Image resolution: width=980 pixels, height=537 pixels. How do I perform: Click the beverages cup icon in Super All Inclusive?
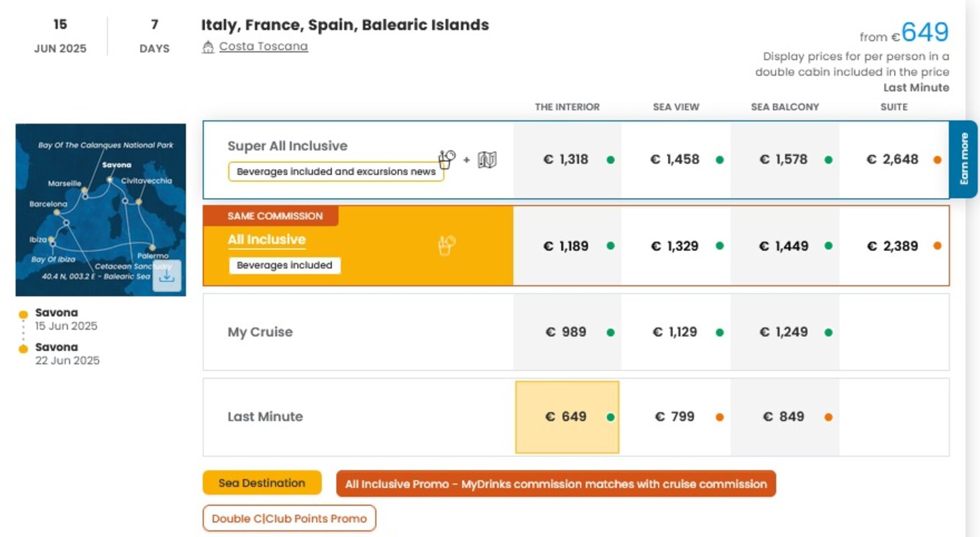pos(447,160)
